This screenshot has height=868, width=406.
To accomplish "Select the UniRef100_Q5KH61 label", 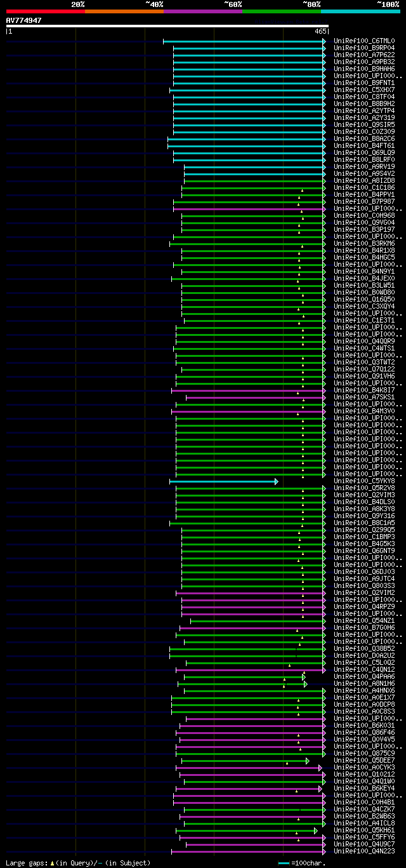I will point(364,831).
